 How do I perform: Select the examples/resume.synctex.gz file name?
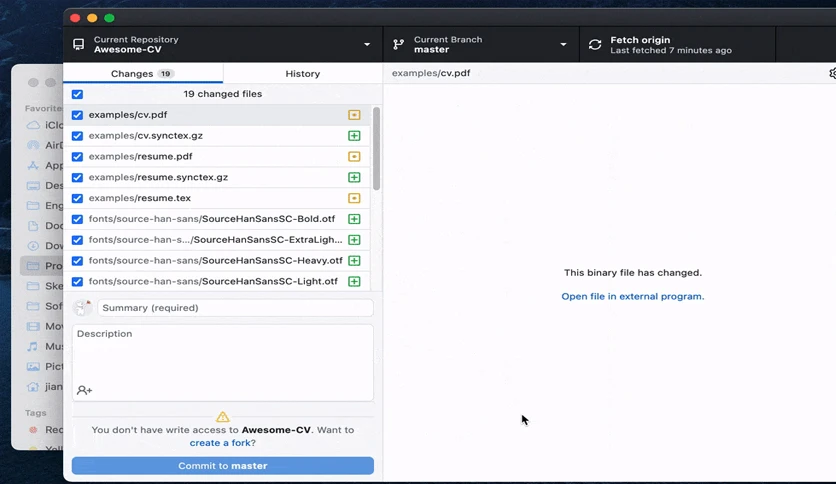158,177
